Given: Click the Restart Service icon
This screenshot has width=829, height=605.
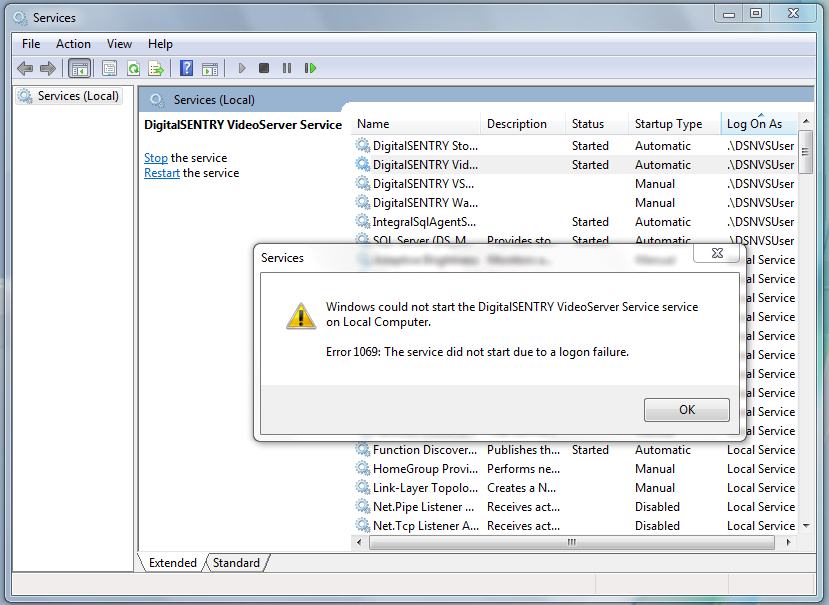Looking at the screenshot, I should (310, 68).
